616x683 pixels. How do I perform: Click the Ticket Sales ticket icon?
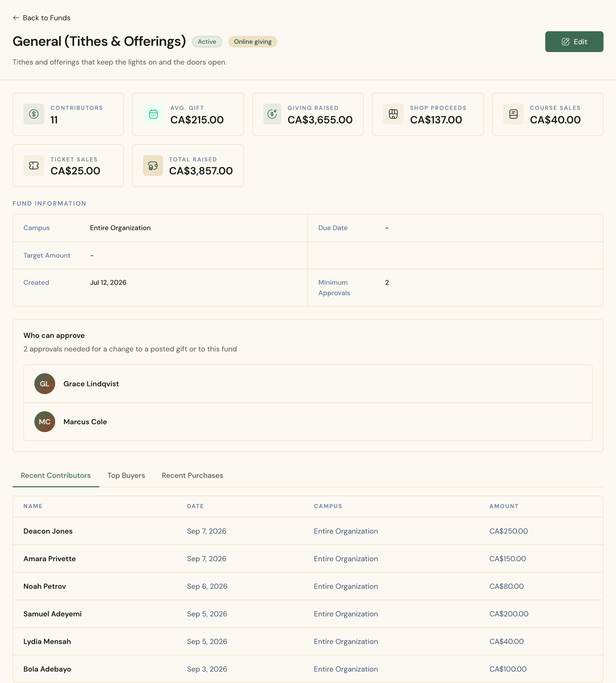pos(34,166)
